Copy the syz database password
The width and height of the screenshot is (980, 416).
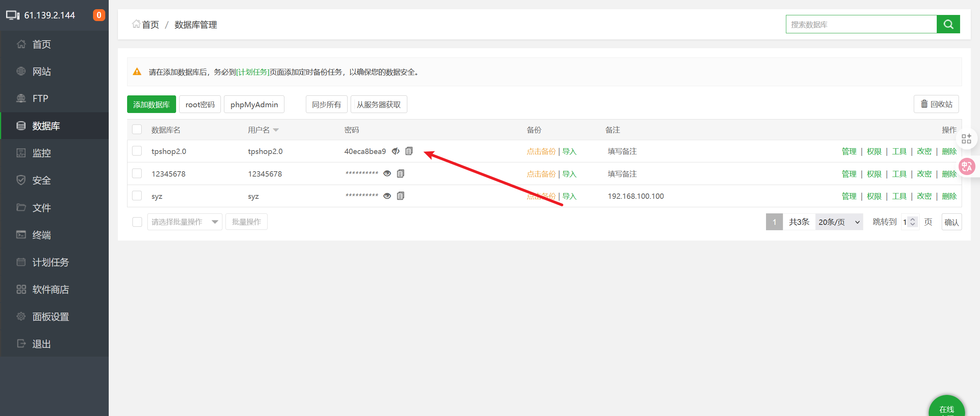(x=400, y=196)
